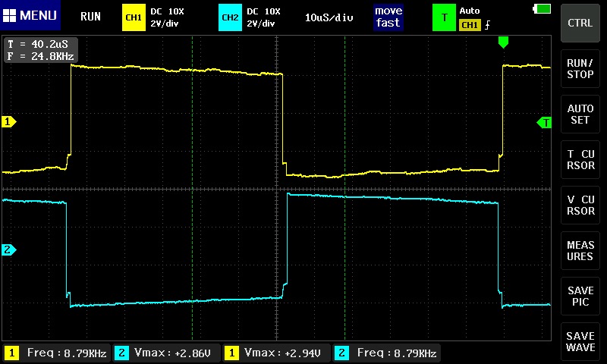Check the battery level icon
Image resolution: width=607 pixels, height=364 pixels.
pyautogui.click(x=544, y=8)
